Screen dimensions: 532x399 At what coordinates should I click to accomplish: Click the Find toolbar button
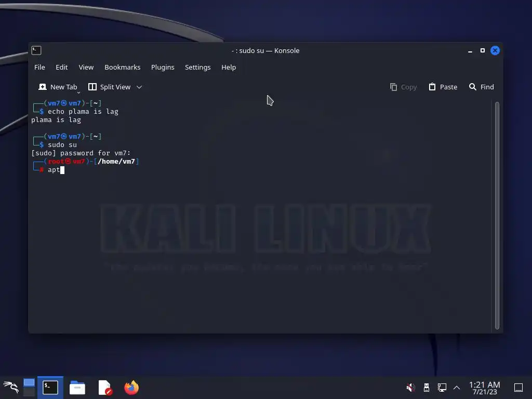481,87
